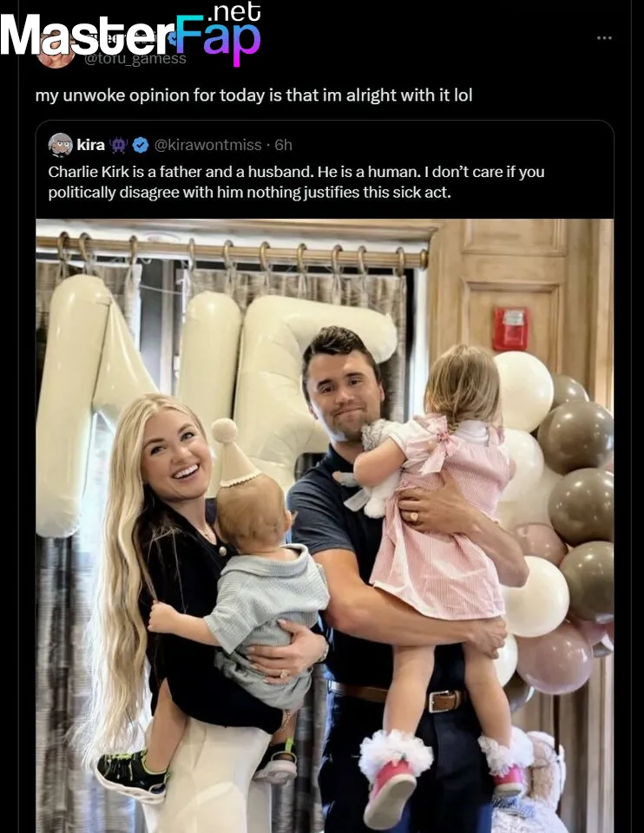
Task: Click the kira display name
Action: point(91,145)
